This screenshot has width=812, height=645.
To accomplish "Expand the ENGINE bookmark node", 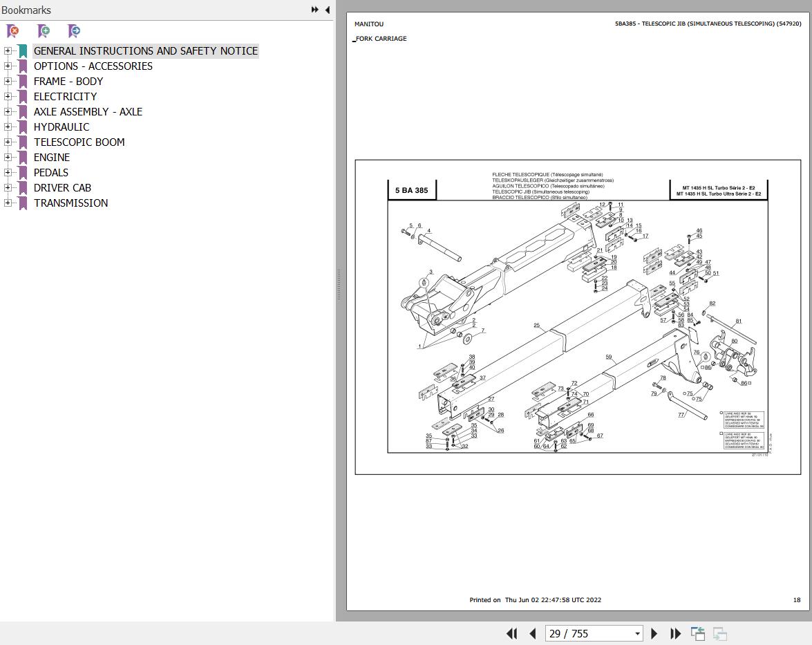I will [7, 158].
